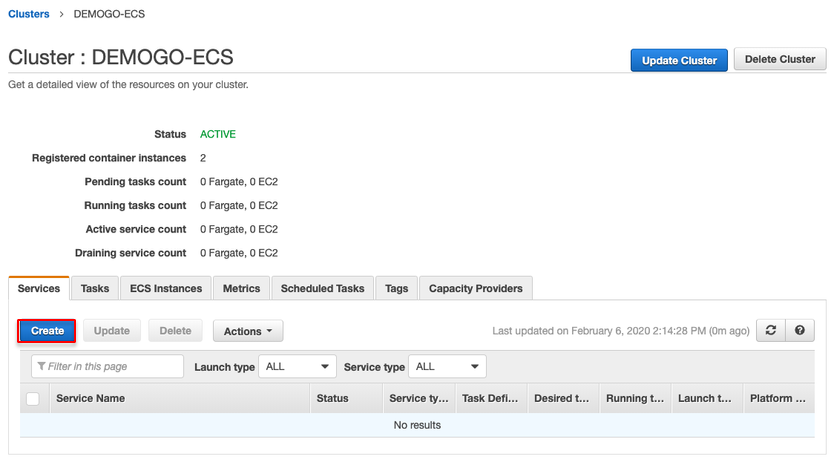Click the Delete Cluster button

point(780,59)
